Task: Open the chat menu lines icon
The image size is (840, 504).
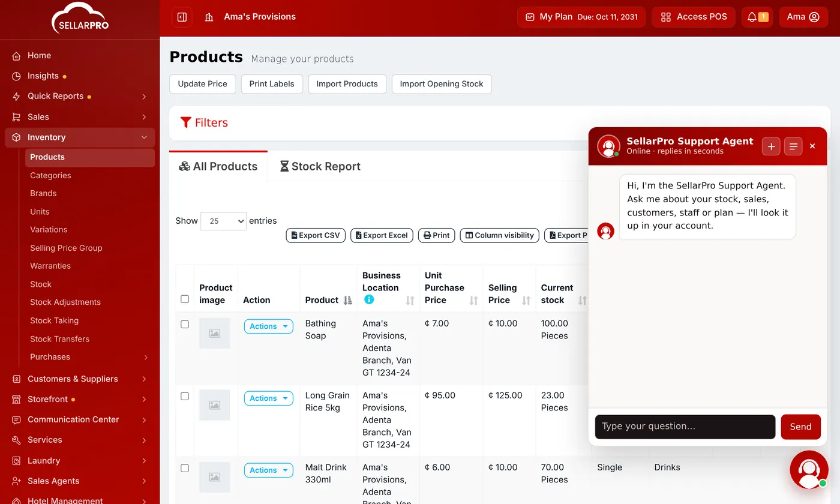Action: point(793,146)
